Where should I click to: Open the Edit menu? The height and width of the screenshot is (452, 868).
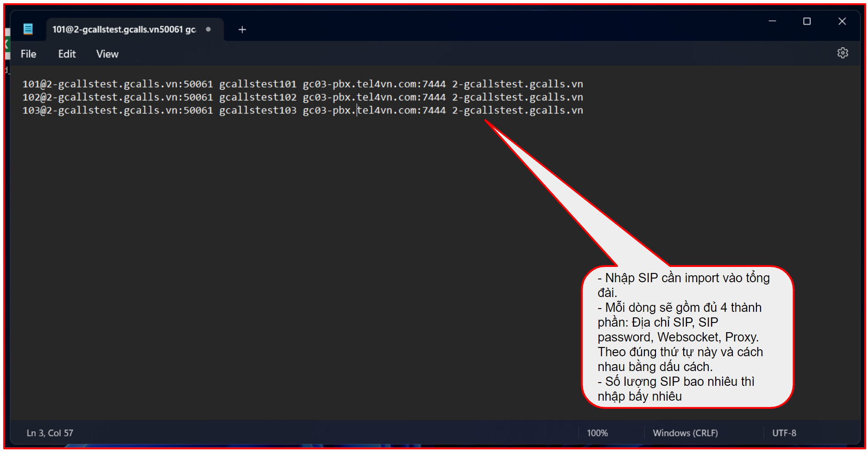tap(67, 54)
